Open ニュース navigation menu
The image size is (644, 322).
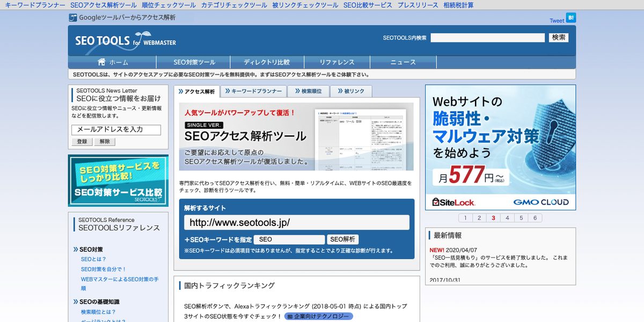[x=403, y=62]
